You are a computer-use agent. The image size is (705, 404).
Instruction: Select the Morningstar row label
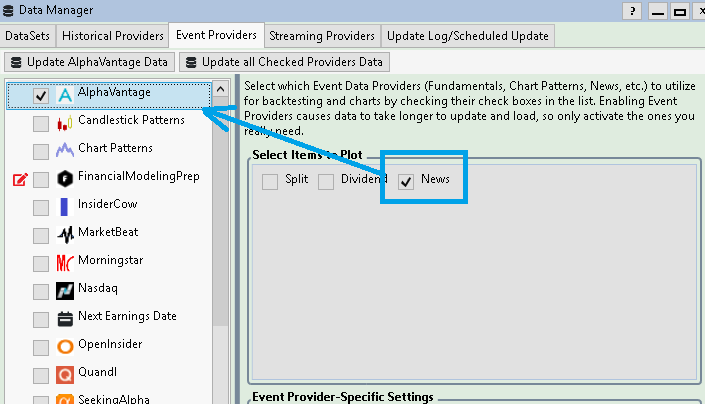[111, 260]
